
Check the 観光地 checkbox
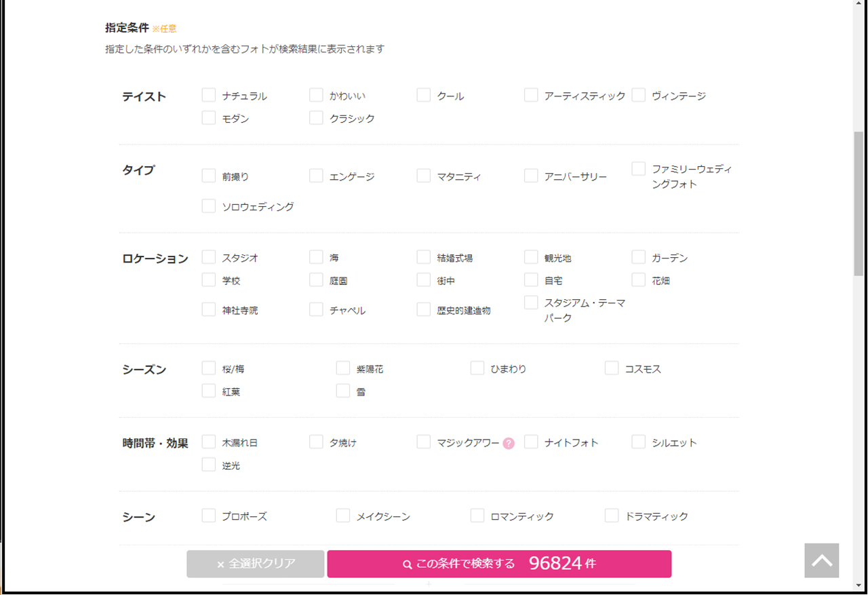(x=531, y=257)
